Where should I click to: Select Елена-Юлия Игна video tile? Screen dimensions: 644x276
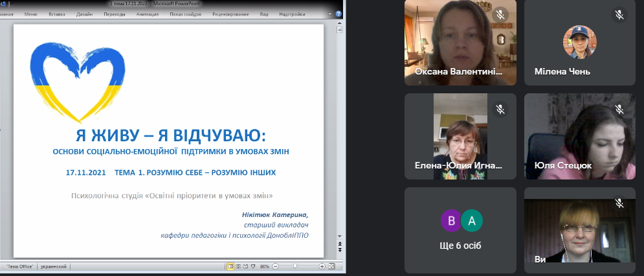(460, 136)
